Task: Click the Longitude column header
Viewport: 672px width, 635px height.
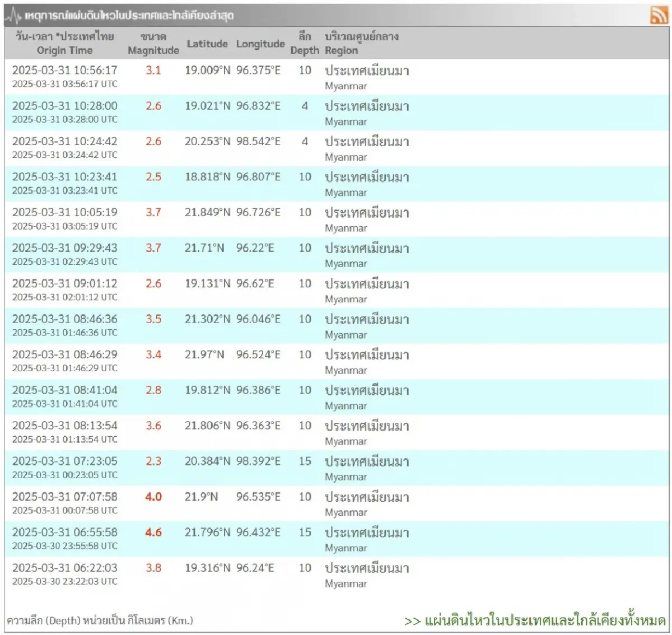Action: pos(260,44)
